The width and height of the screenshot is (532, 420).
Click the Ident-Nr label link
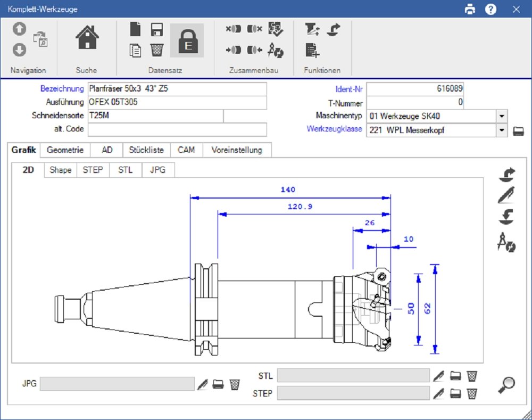coord(348,89)
